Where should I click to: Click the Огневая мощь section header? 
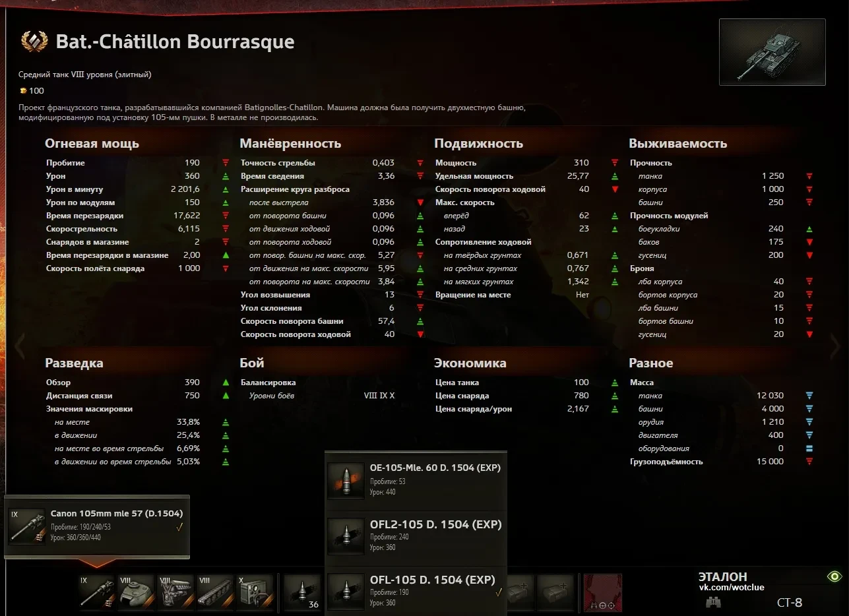[x=92, y=143]
